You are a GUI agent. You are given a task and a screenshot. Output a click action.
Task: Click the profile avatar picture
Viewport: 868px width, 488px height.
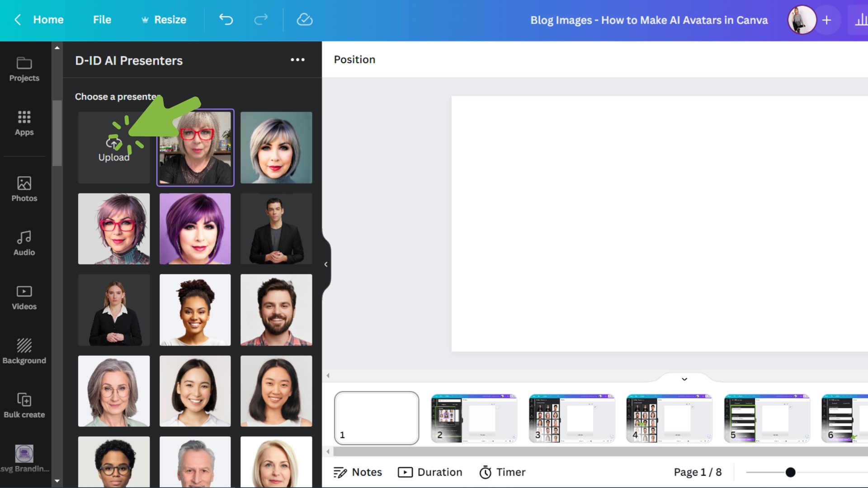coord(802,20)
